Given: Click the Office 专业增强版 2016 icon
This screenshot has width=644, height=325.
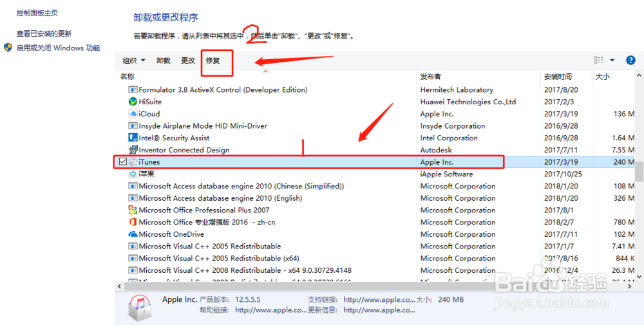Looking at the screenshot, I should (x=133, y=222).
